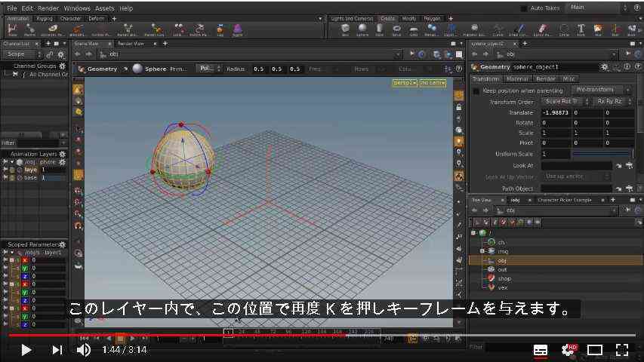Click the first Radius value field
Image resolution: width=644 pixels, height=362 pixels.
click(259, 69)
